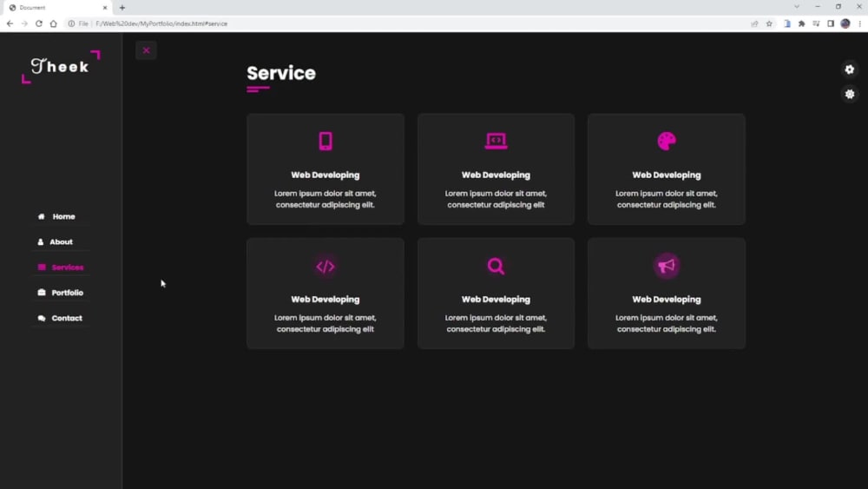
Task: Click the side panel icon in toolbar
Action: click(831, 23)
